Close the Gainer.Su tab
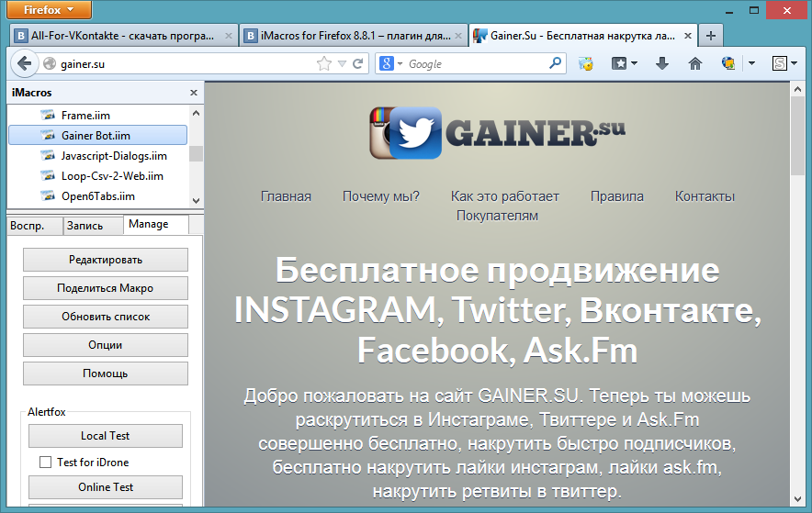The height and width of the screenshot is (513, 812). [x=688, y=36]
